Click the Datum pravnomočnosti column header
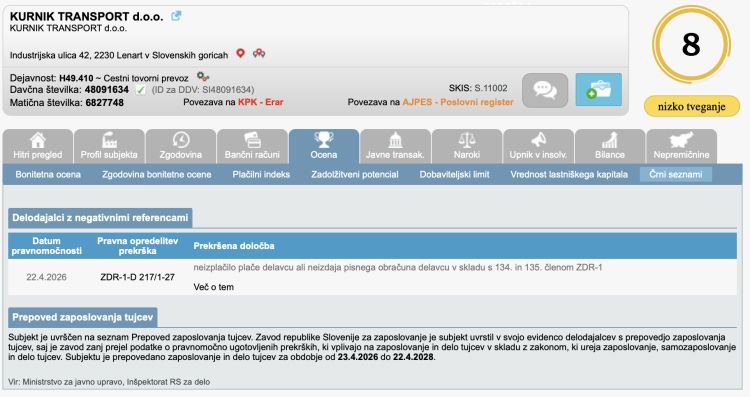Screen dimensions: 750x397 [x=46, y=246]
